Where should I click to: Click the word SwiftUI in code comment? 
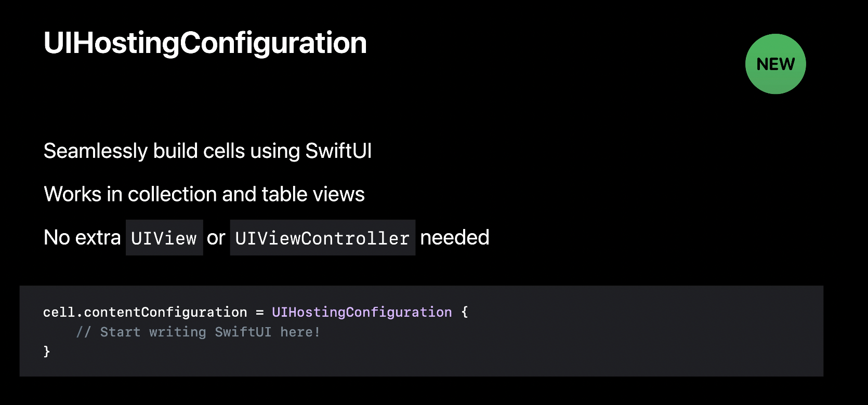point(243,332)
